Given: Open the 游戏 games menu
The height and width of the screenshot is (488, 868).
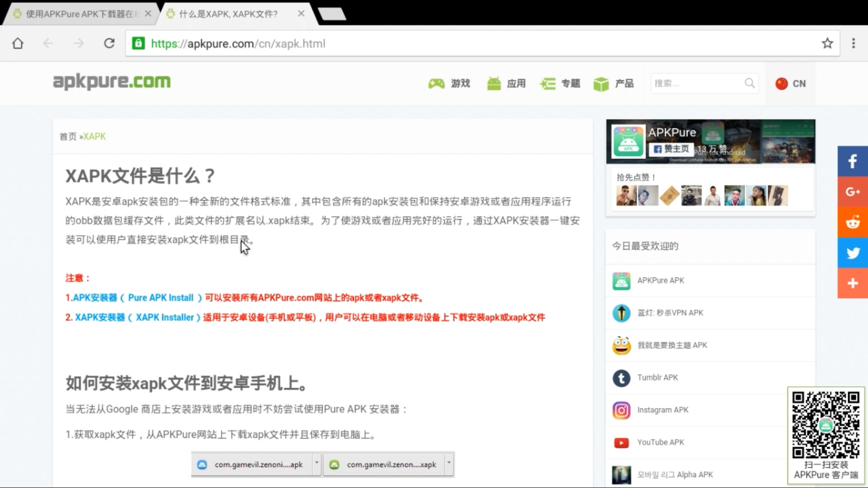Looking at the screenshot, I should coord(449,84).
